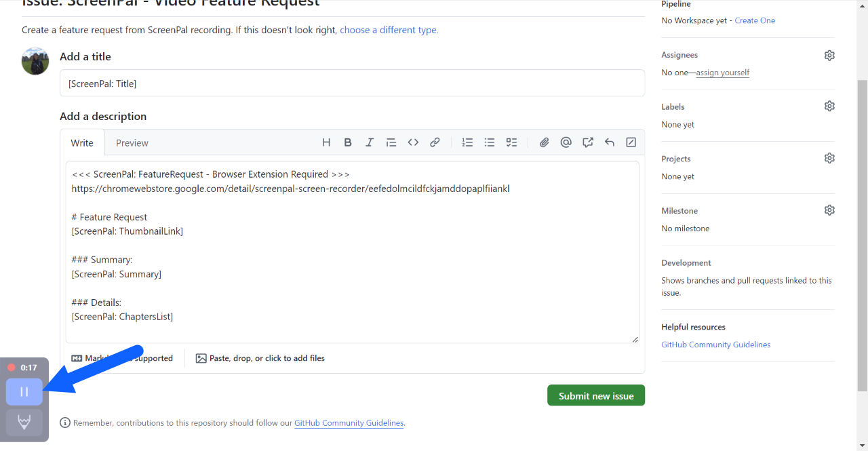Submit new issue
868x451 pixels.
[596, 395]
